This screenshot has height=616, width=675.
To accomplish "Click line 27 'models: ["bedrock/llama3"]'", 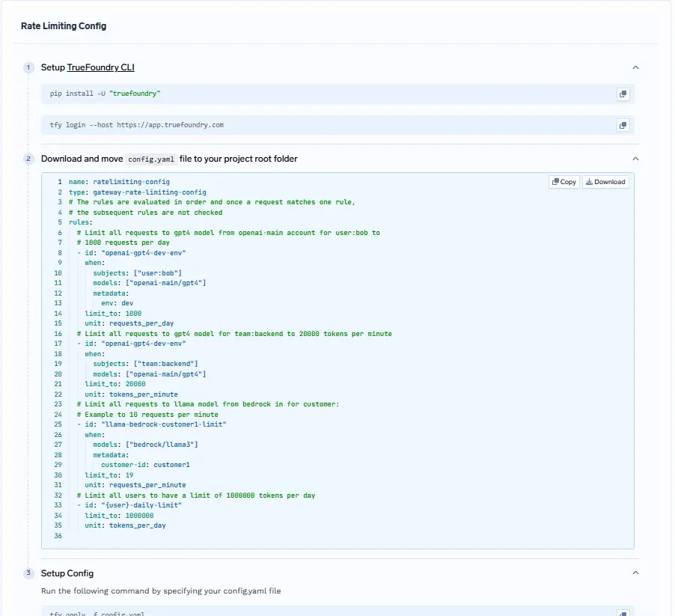I will pos(145,445).
